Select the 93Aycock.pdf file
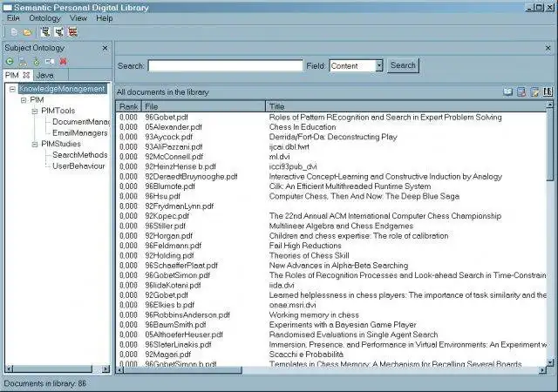Screen dimensions: 558x392 (x=168, y=137)
